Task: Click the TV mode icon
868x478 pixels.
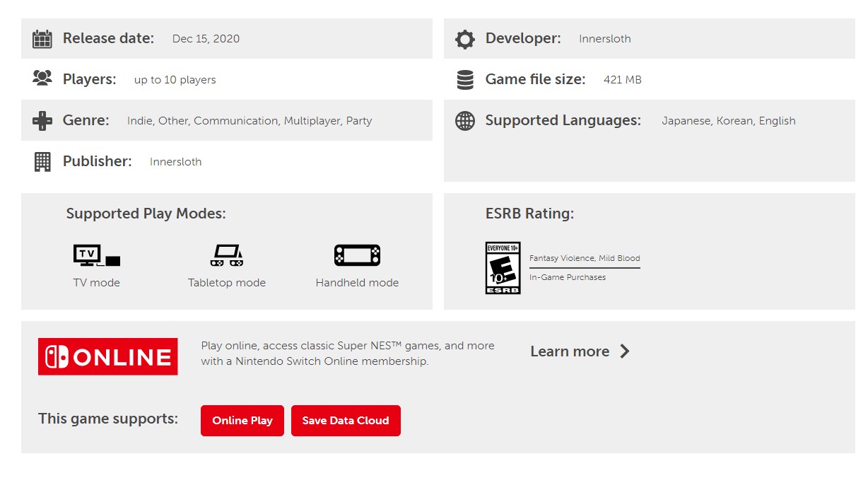Action: point(97,255)
